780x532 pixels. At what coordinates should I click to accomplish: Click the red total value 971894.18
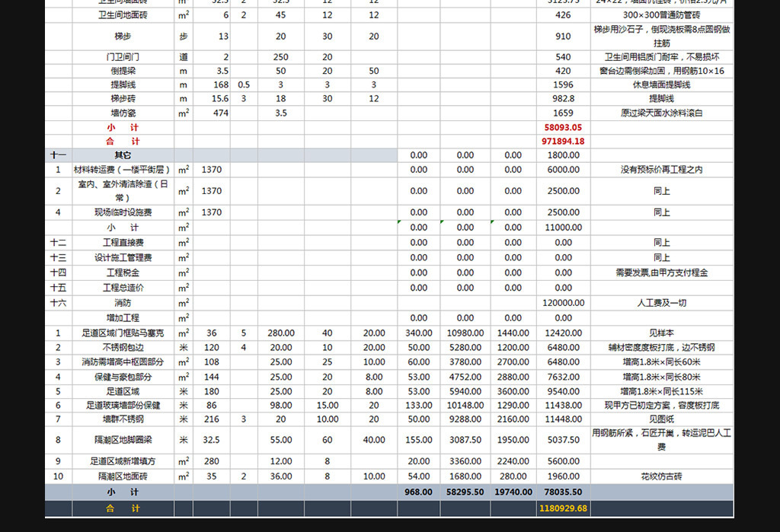tap(563, 141)
